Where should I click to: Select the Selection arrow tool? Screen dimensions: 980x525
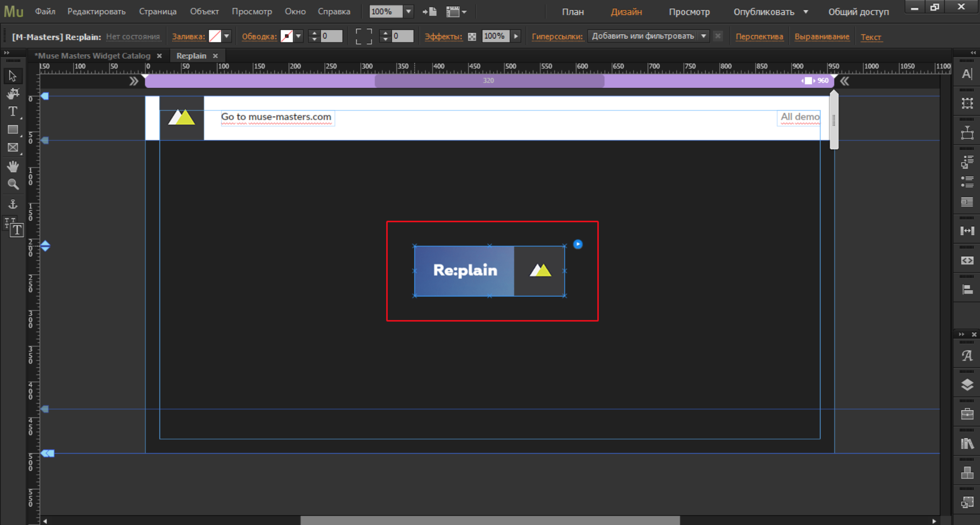pyautogui.click(x=13, y=75)
